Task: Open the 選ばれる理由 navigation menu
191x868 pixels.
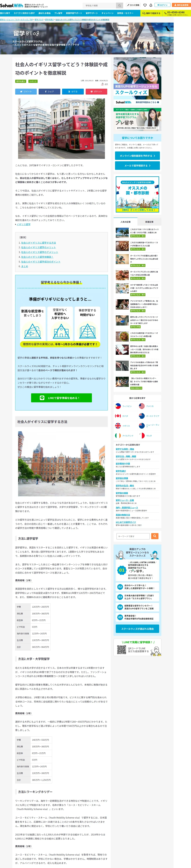Action: [44, 13]
